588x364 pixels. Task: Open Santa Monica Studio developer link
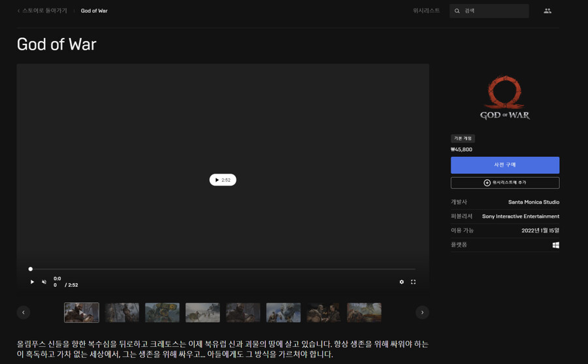[x=534, y=202]
